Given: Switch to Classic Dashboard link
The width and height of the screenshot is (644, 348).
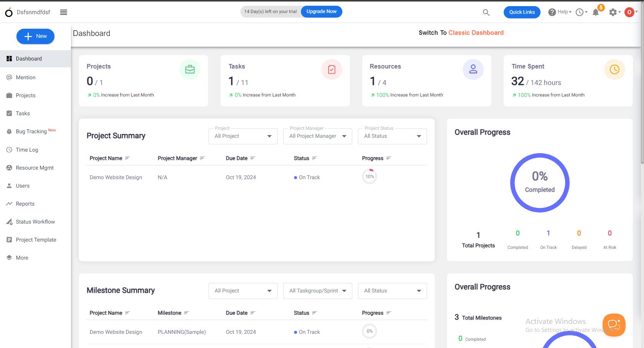Looking at the screenshot, I should coord(476,33).
